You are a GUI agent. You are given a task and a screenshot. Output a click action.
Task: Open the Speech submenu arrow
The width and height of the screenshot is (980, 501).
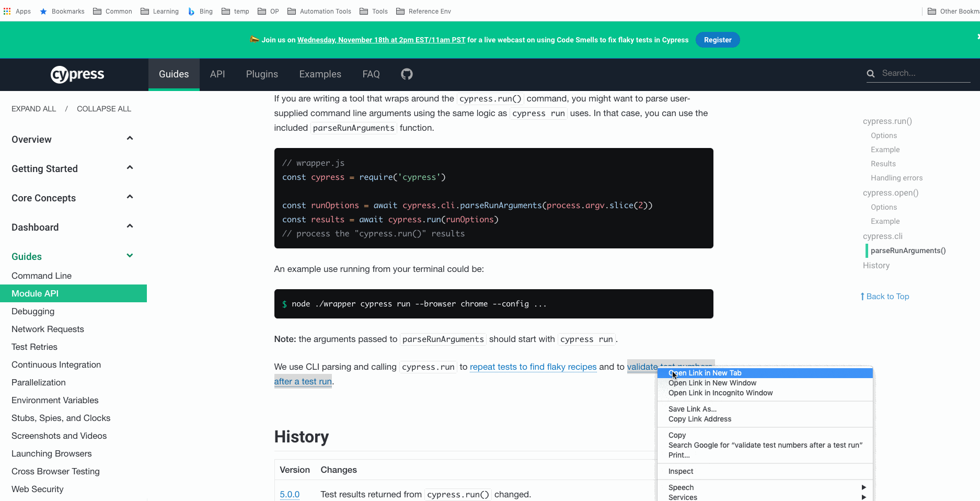coord(863,487)
